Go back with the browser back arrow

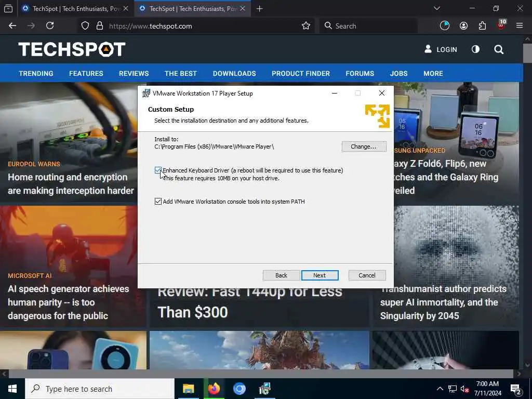(x=12, y=26)
